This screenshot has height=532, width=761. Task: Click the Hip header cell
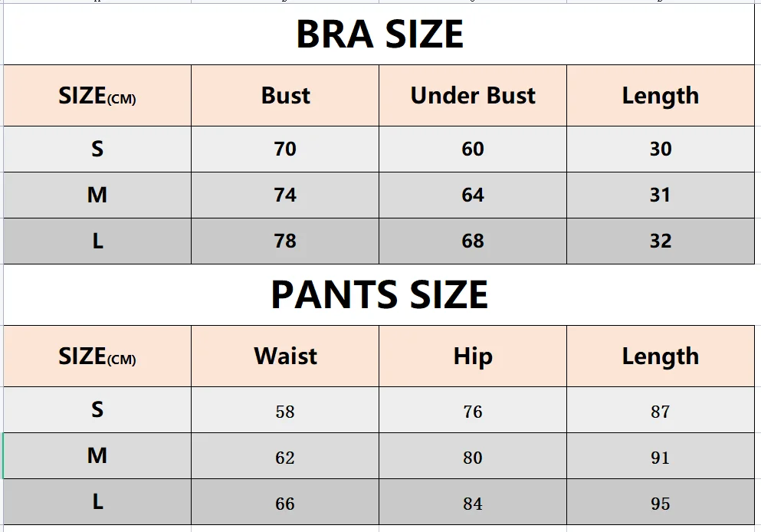(x=473, y=356)
